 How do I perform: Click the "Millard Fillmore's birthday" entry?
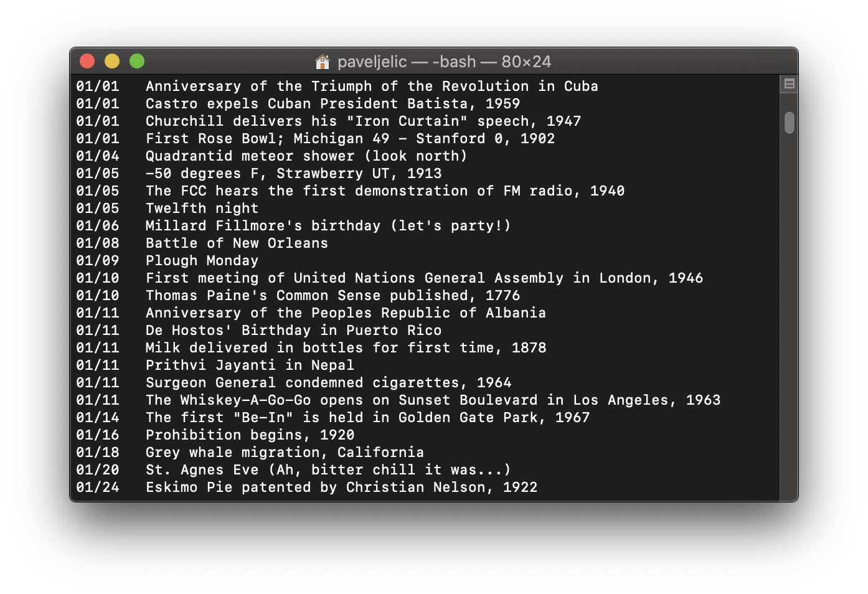[x=328, y=226]
